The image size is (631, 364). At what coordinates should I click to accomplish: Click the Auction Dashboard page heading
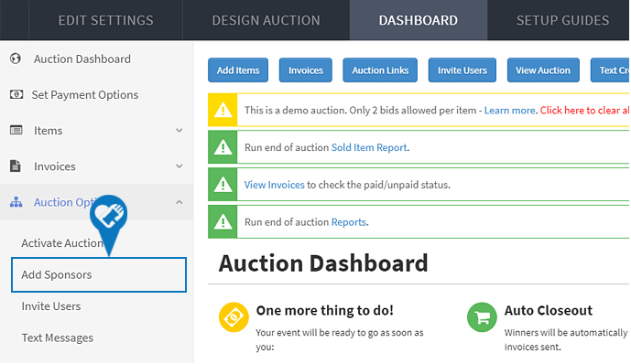pos(323,263)
